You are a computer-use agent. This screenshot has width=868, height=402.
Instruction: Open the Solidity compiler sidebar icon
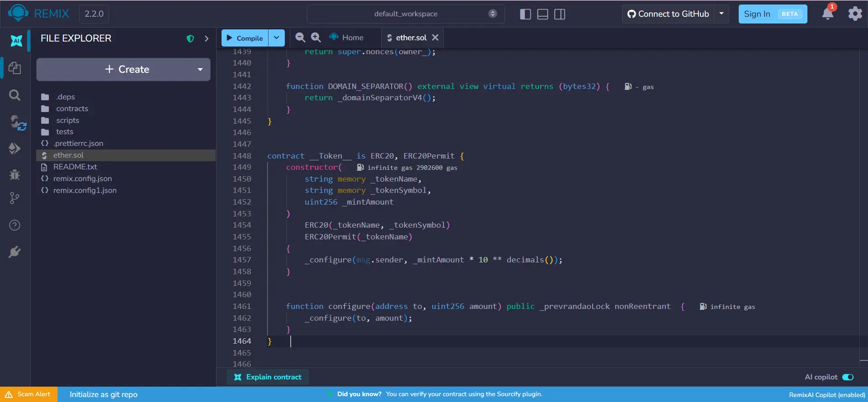click(18, 123)
